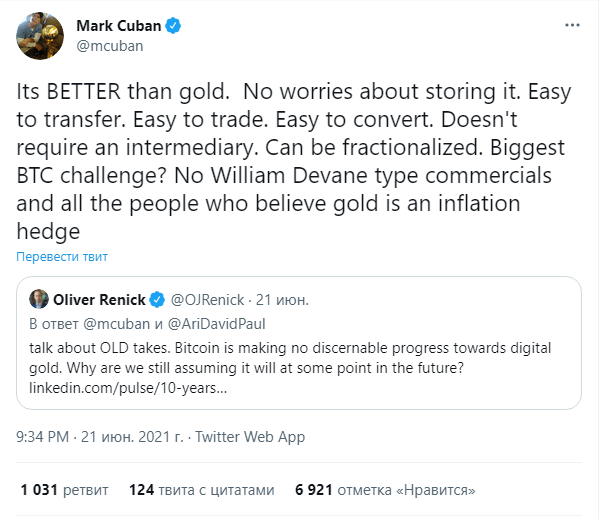Open the linkedin.com/pulse/10-years link
Image resolution: width=600 pixels, height=519 pixels.
point(128,388)
